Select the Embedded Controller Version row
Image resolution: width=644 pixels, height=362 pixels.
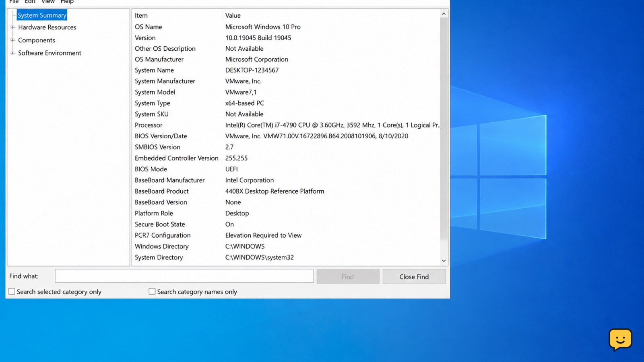(286, 158)
